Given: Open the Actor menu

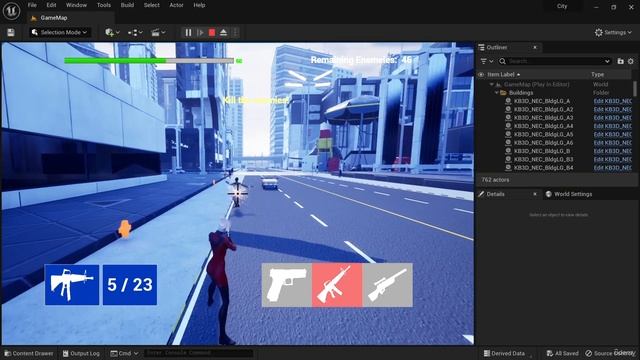Looking at the screenshot, I should point(176,5).
